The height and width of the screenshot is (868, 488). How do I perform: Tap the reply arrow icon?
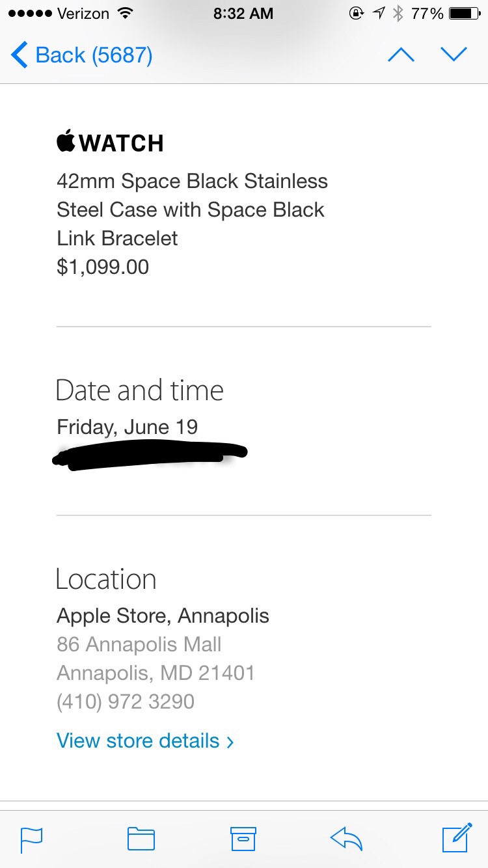pyautogui.click(x=346, y=839)
